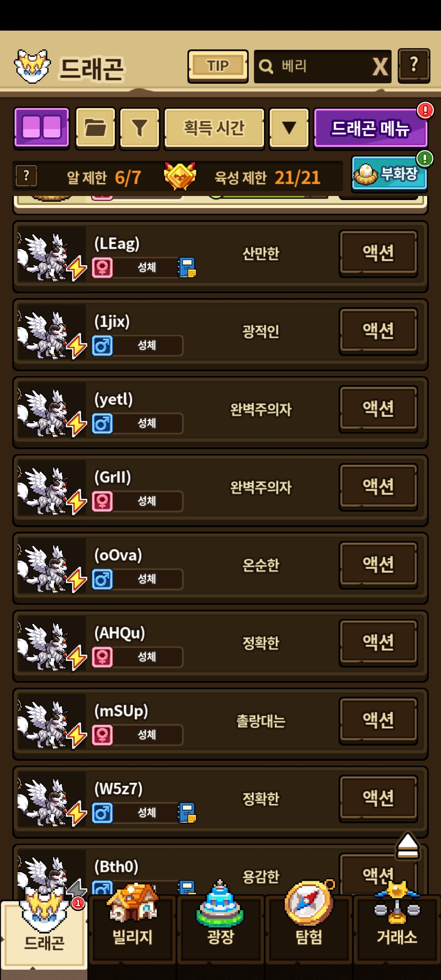This screenshot has height=980, width=441.
Task: Toggle sort order with the triangle arrow
Action: click(x=289, y=128)
